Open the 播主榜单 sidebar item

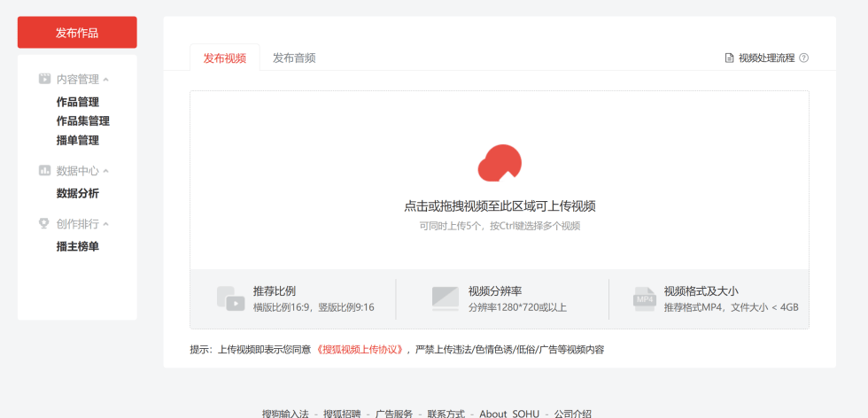point(78,246)
